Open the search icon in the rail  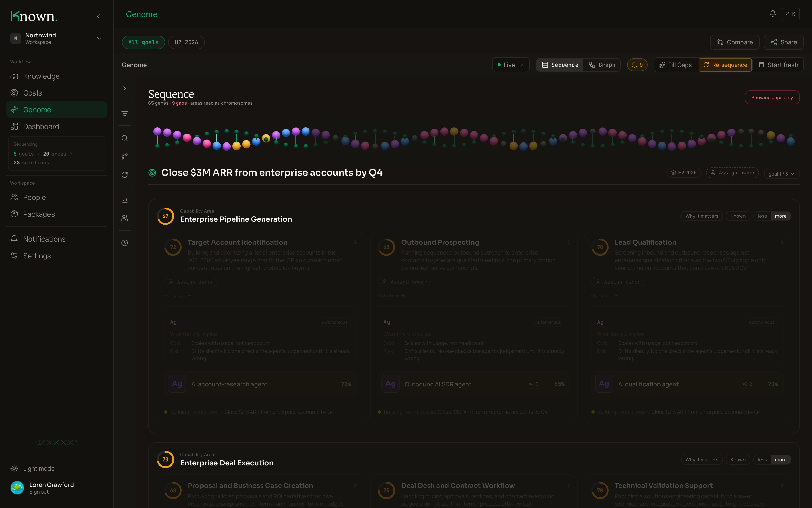click(x=125, y=138)
